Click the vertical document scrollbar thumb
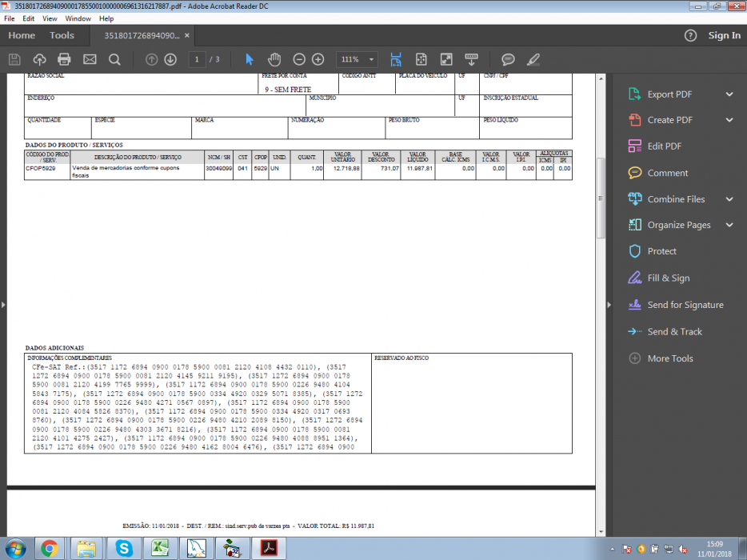This screenshot has height=560, width=747. (x=601, y=198)
